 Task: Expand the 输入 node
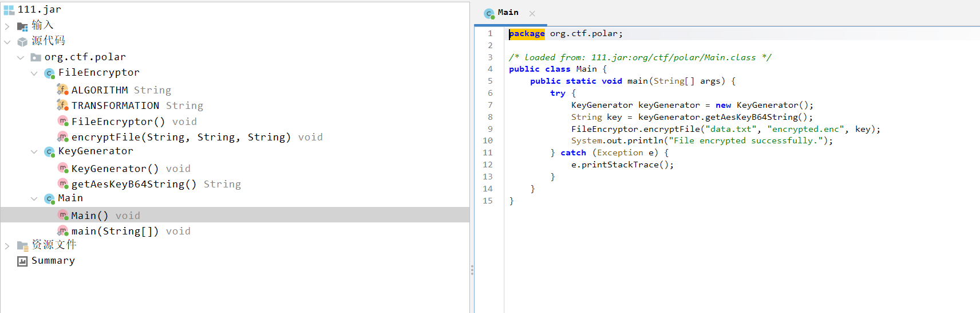tap(7, 26)
